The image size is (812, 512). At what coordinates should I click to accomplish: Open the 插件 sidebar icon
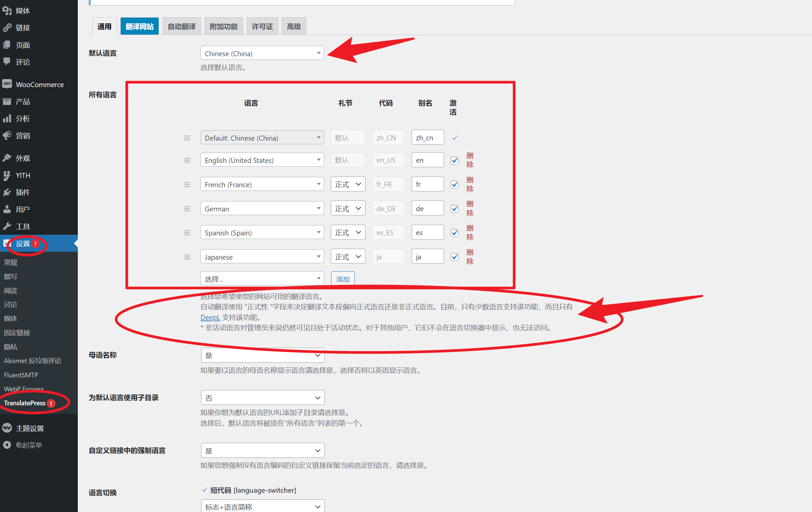(7, 192)
